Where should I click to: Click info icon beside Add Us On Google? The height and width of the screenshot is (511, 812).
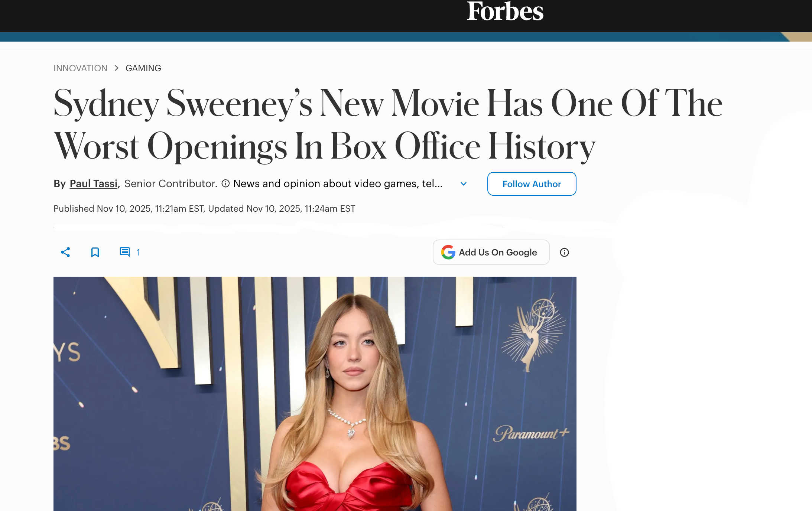coord(564,253)
